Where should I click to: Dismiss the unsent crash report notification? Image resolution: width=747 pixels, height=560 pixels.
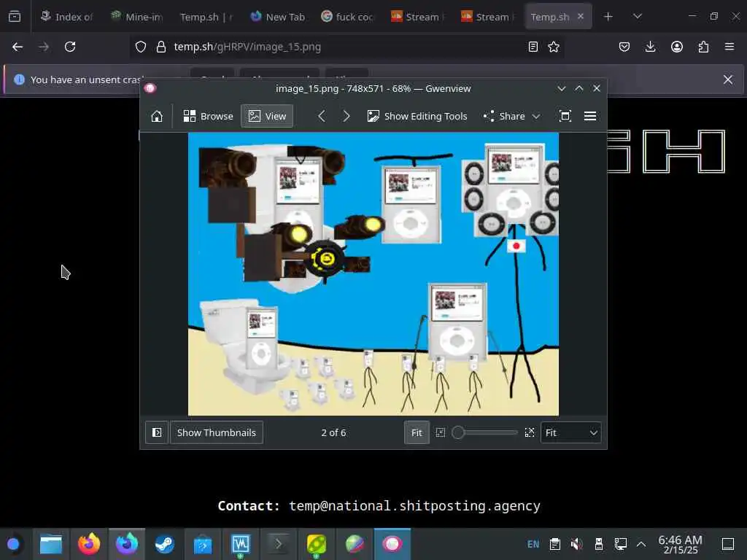coord(728,79)
